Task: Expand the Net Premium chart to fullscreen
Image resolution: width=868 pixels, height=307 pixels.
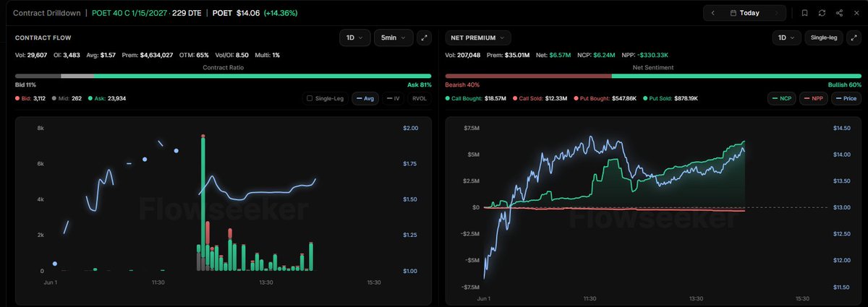Action: pos(855,38)
